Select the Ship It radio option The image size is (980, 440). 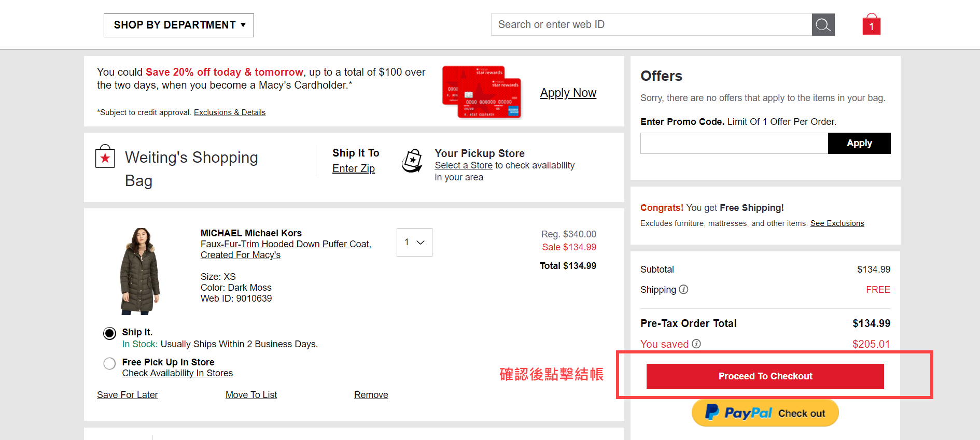[109, 333]
